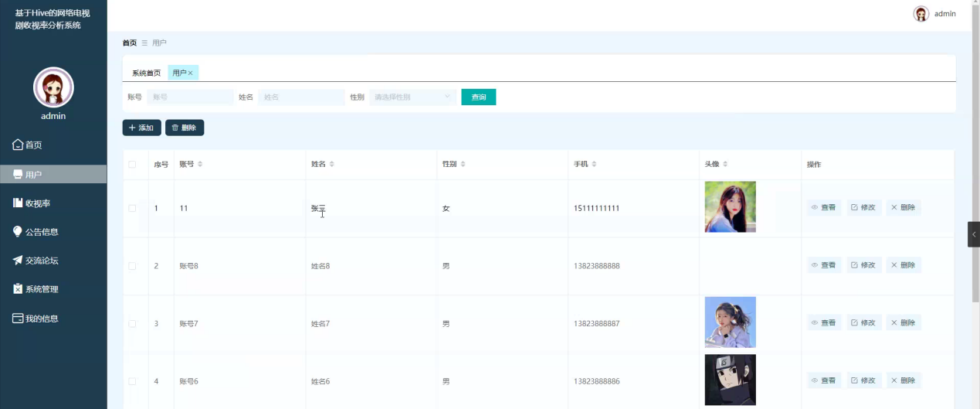Click the 删除 button above the table

click(184, 128)
